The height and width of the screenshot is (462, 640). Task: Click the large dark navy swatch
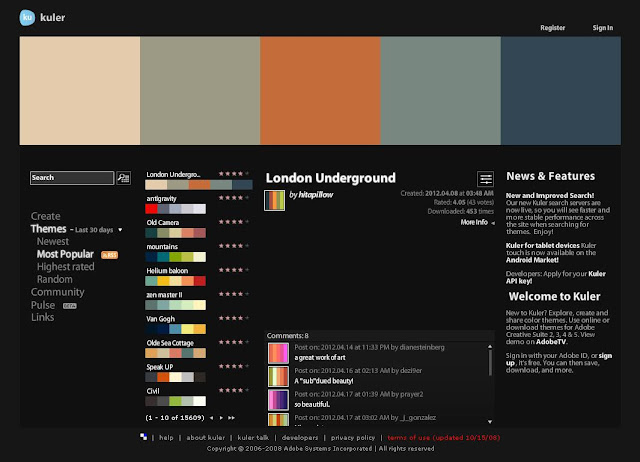(x=561, y=91)
